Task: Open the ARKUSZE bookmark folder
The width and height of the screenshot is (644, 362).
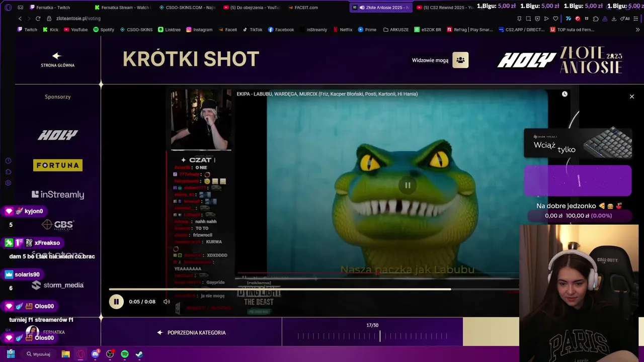Action: [x=396, y=30]
